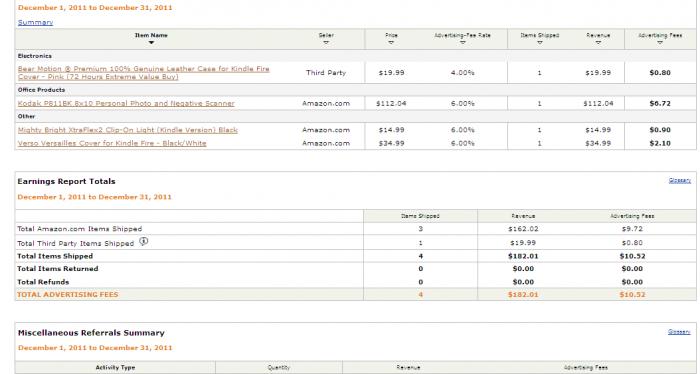The image size is (700, 374).
Task: Open Mighty Bright XtraFlex2 Clip-On Light link
Action: pos(128,130)
